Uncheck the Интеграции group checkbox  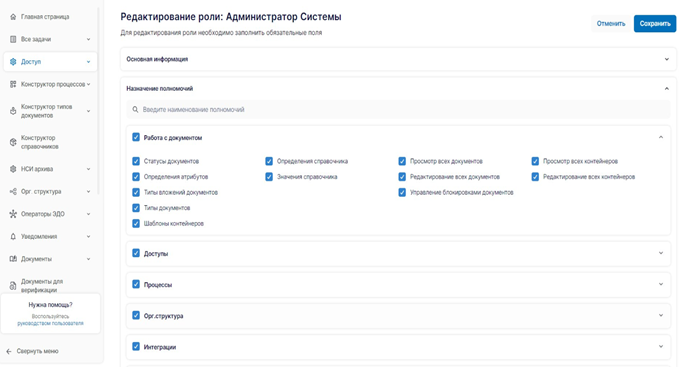point(136,347)
